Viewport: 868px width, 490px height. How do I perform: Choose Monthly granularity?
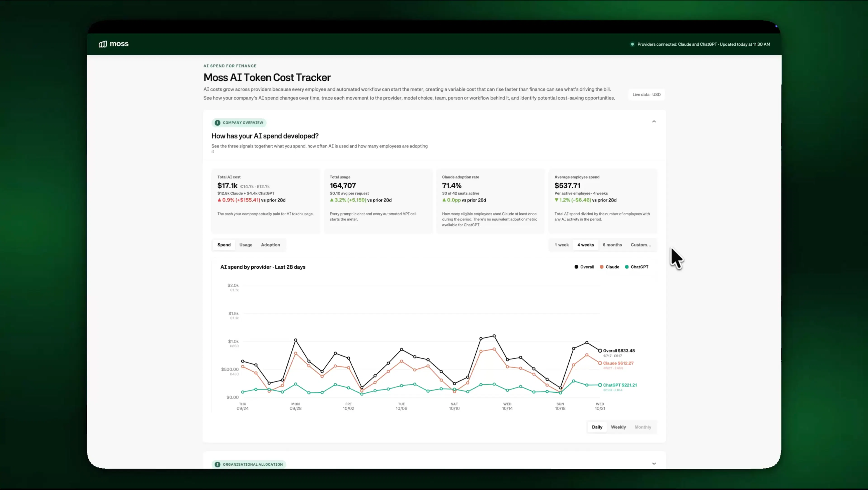pos(643,427)
